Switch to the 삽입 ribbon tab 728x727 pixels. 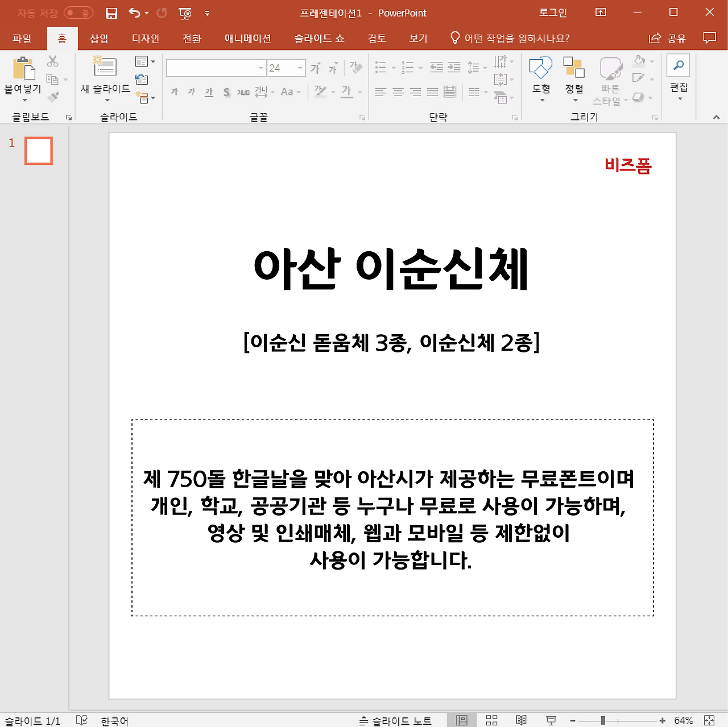[98, 38]
